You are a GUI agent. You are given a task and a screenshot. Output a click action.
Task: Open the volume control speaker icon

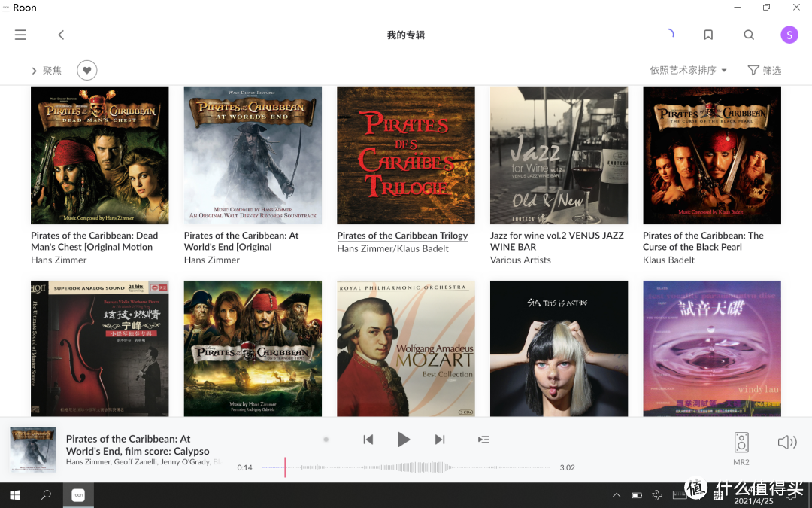786,442
